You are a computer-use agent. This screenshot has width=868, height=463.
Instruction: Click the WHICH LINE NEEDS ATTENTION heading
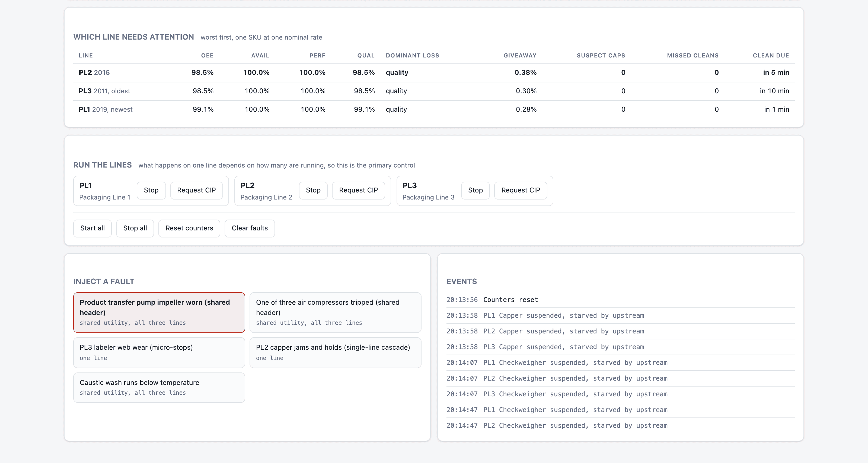(133, 37)
